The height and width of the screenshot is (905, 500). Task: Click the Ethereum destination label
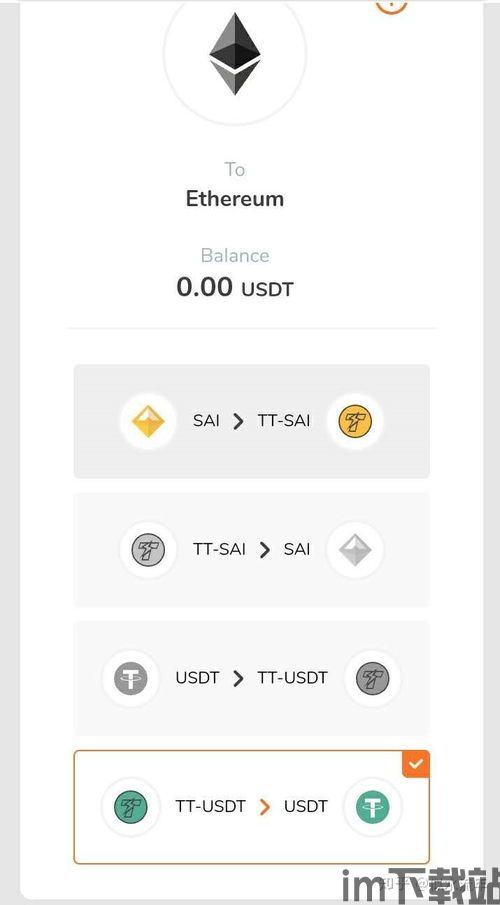click(x=235, y=199)
